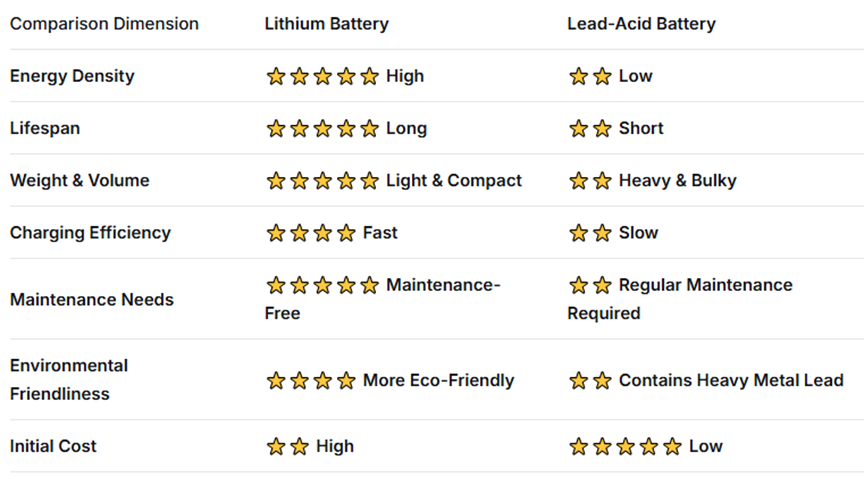Click the second star beside Heavy & Bulky
This screenshot has width=864, height=494.
(602, 181)
